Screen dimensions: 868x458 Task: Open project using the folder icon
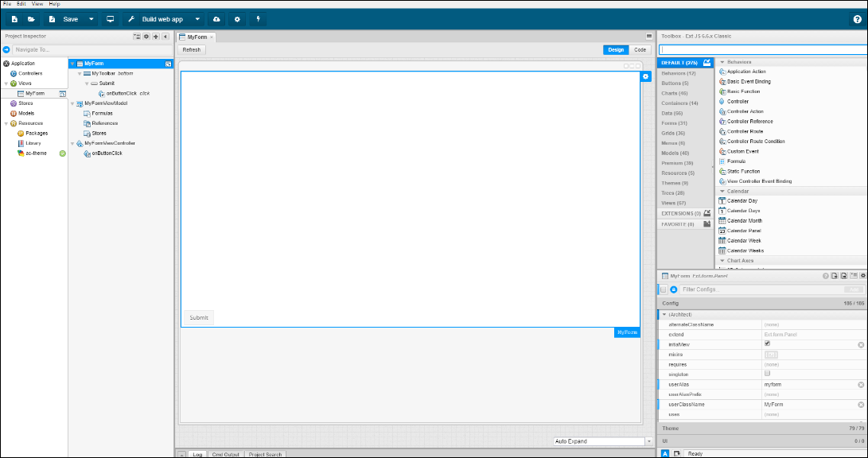pos(31,19)
